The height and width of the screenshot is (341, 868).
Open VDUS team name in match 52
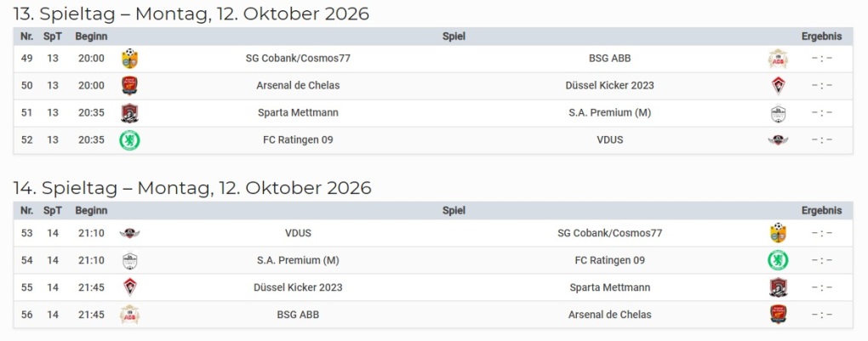click(609, 140)
